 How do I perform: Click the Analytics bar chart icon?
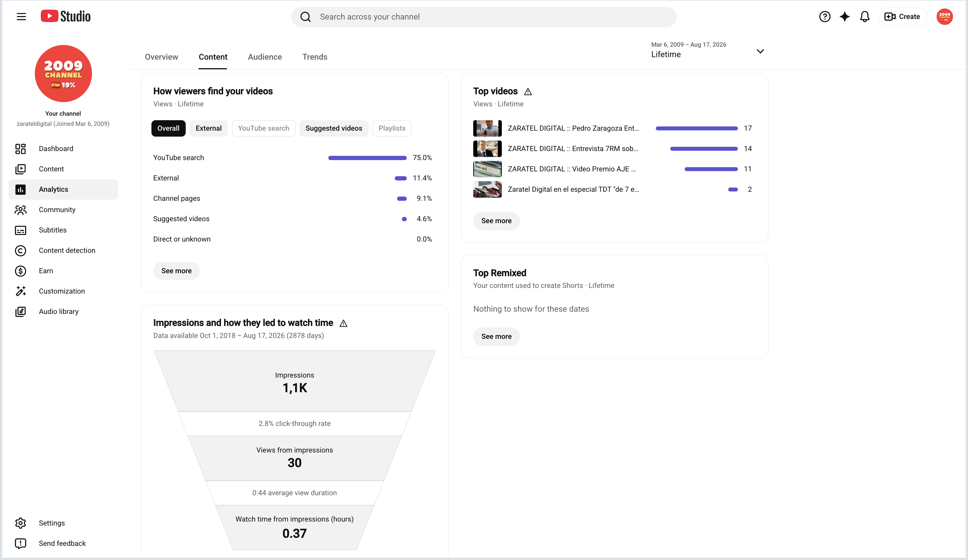click(x=20, y=189)
